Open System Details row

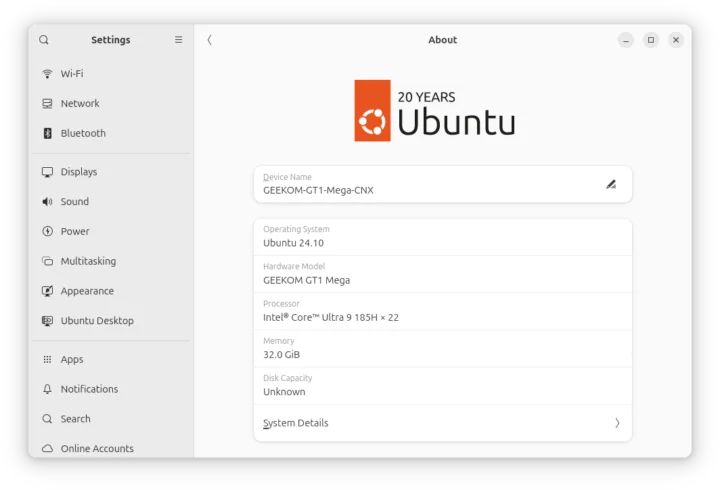point(443,423)
